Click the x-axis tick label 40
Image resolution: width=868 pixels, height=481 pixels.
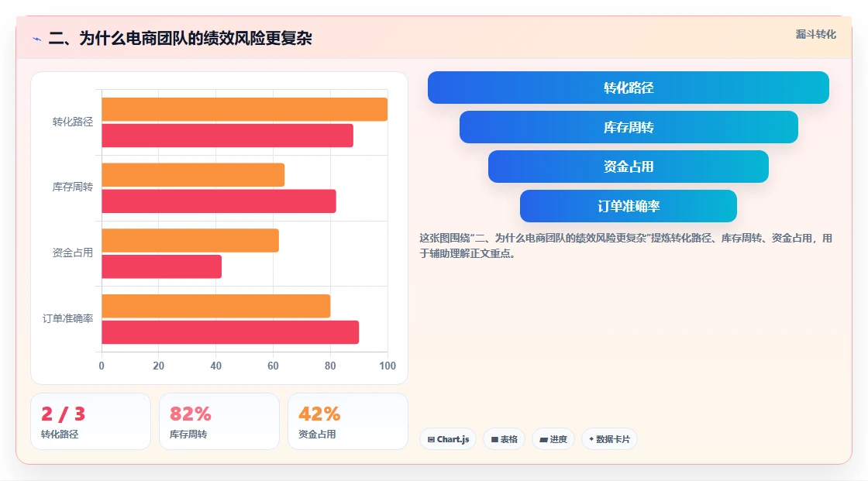click(x=216, y=366)
